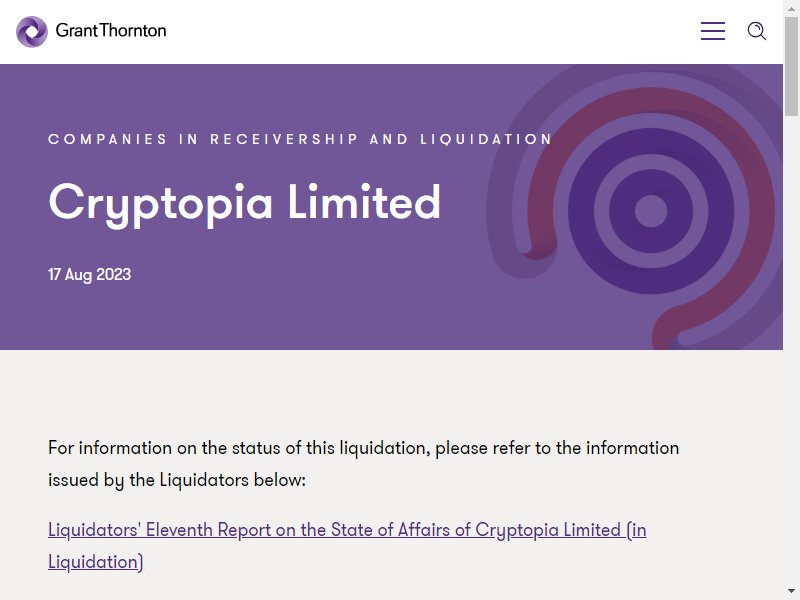
Task: Click the word "Cryptopia" inside the report link
Action: pos(517,530)
